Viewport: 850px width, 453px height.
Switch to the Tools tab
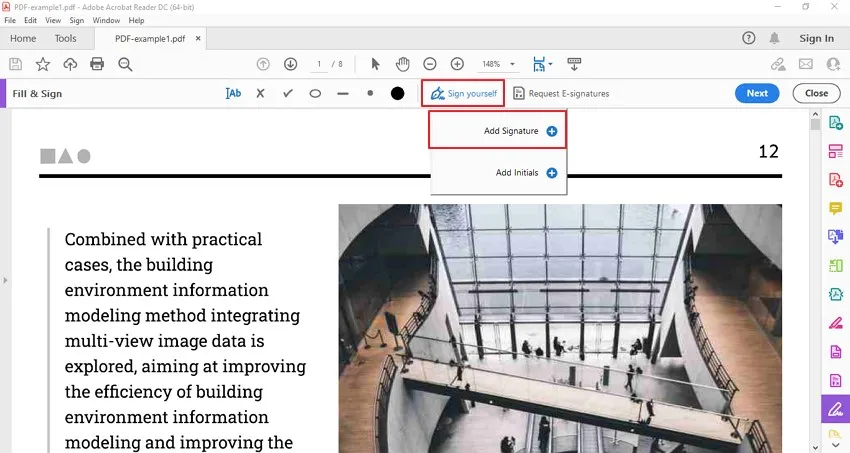coord(66,38)
